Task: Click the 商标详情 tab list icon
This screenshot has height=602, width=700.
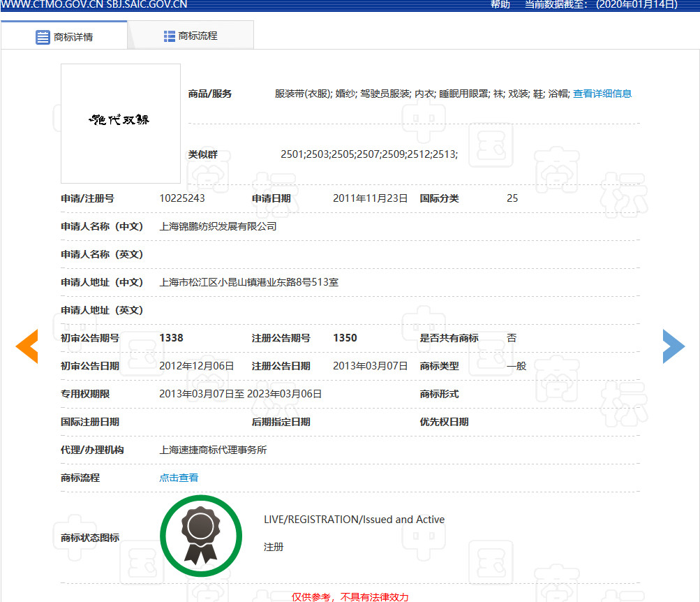Action: 43,37
